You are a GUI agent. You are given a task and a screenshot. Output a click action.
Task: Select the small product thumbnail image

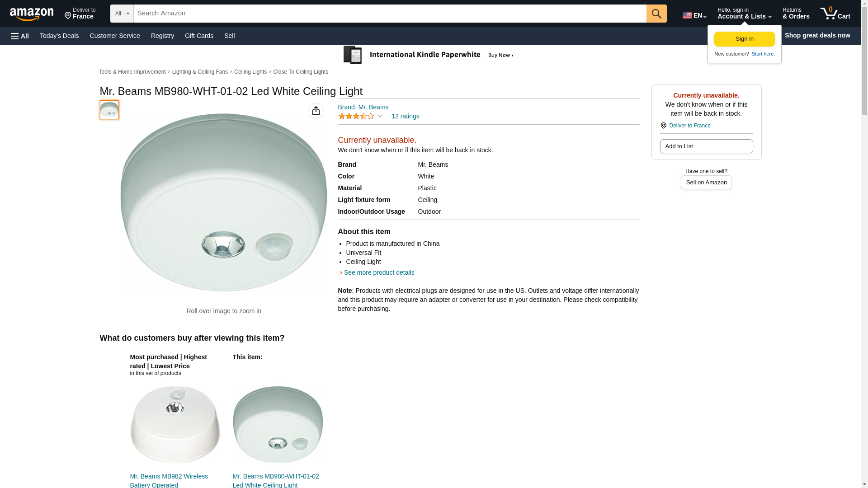[x=109, y=110]
